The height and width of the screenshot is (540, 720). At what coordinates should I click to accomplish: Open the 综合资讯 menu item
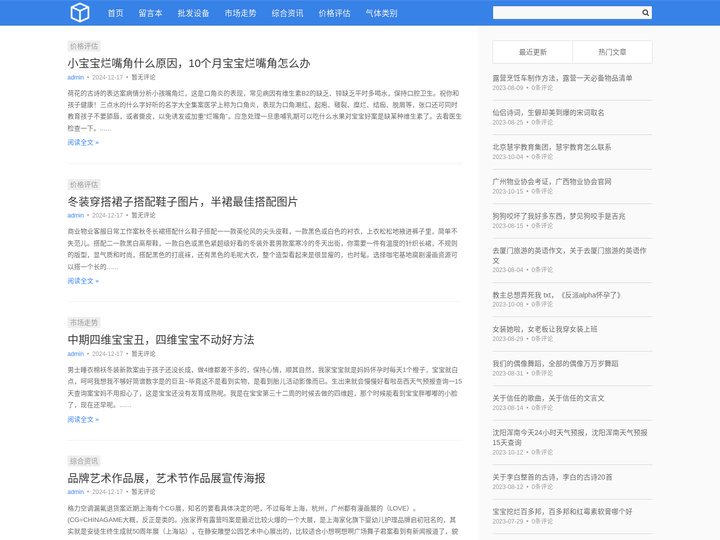point(287,13)
